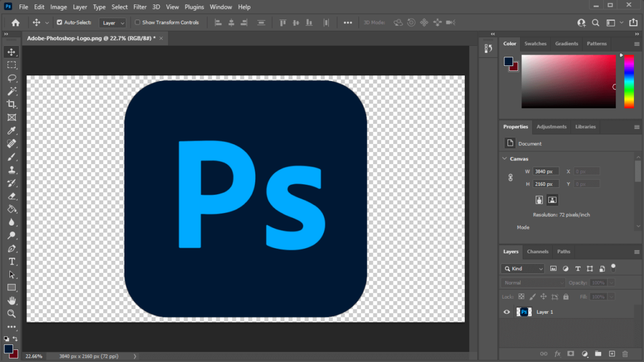Open the Kind filter dropdown in Layers panel

point(523,268)
